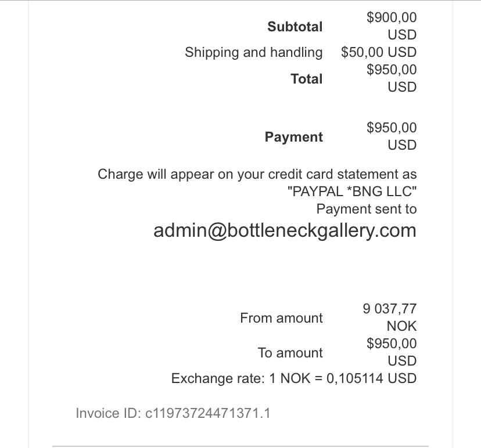481x448 pixels.
Task: Click the Subtotal label
Action: pyautogui.click(x=295, y=27)
